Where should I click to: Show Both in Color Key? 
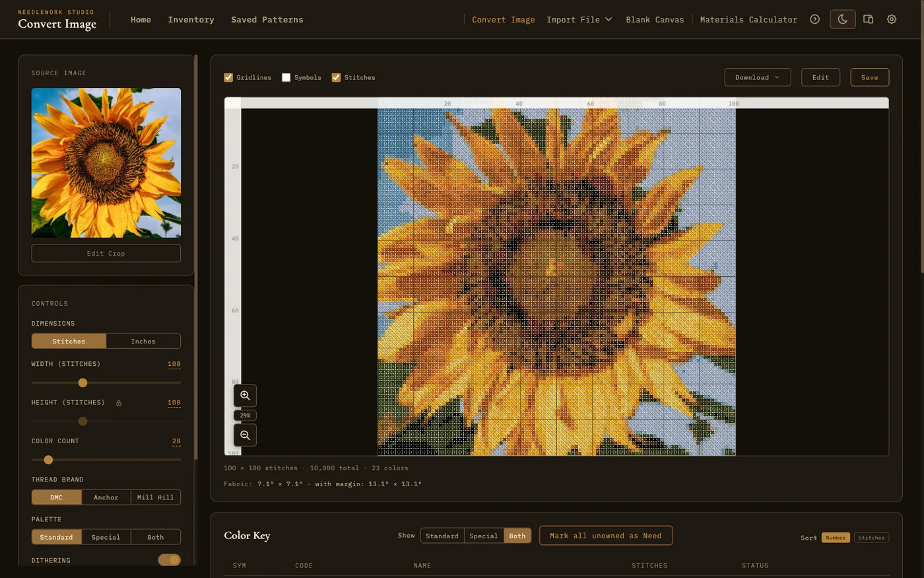click(x=517, y=536)
